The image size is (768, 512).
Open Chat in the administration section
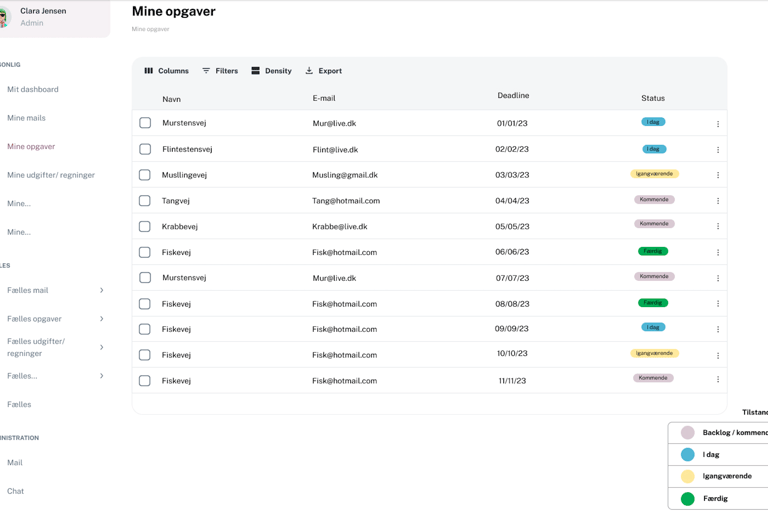(16, 491)
